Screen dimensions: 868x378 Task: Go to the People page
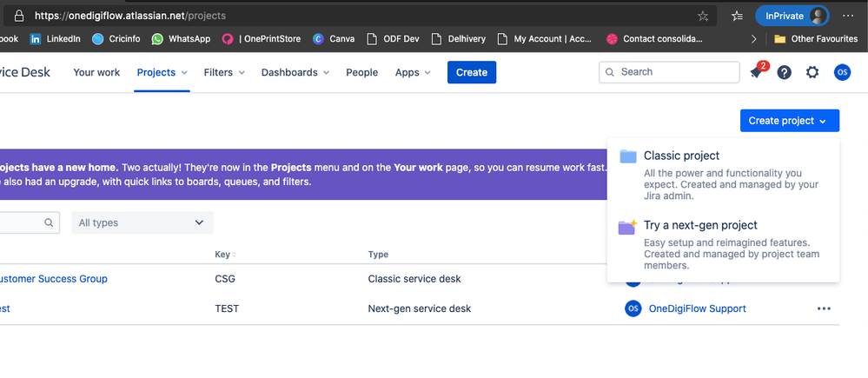coord(362,72)
